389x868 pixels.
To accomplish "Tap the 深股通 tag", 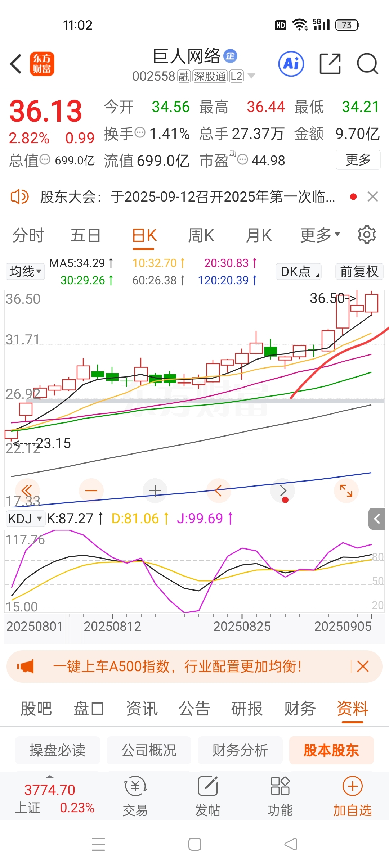I will 210,76.
